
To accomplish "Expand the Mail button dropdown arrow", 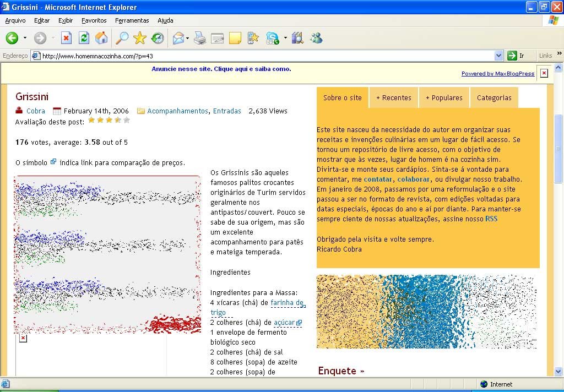I will (187, 38).
